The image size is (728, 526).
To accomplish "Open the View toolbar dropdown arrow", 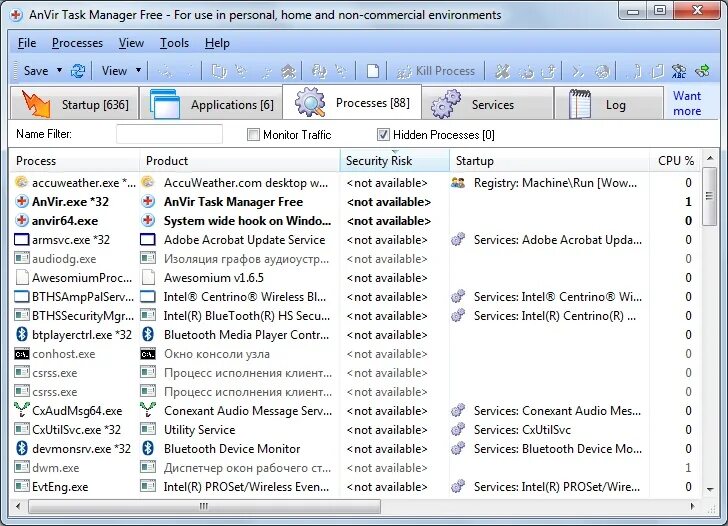I will tap(138, 71).
